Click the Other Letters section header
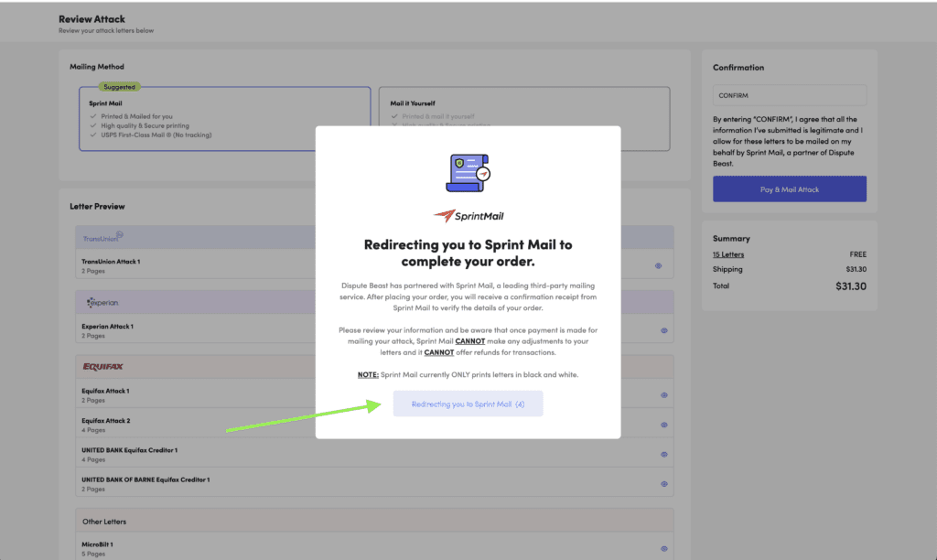Viewport: 937px width, 560px height. coord(103,522)
